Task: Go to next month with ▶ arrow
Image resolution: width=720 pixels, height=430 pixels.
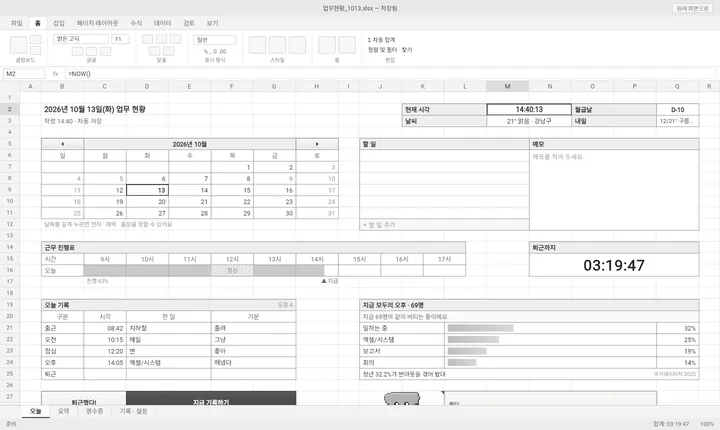Action: tap(317, 144)
